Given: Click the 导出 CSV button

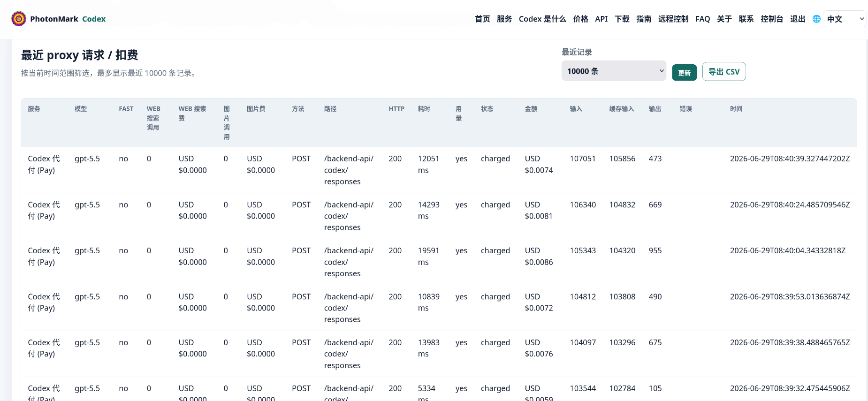Looking at the screenshot, I should click(x=724, y=72).
